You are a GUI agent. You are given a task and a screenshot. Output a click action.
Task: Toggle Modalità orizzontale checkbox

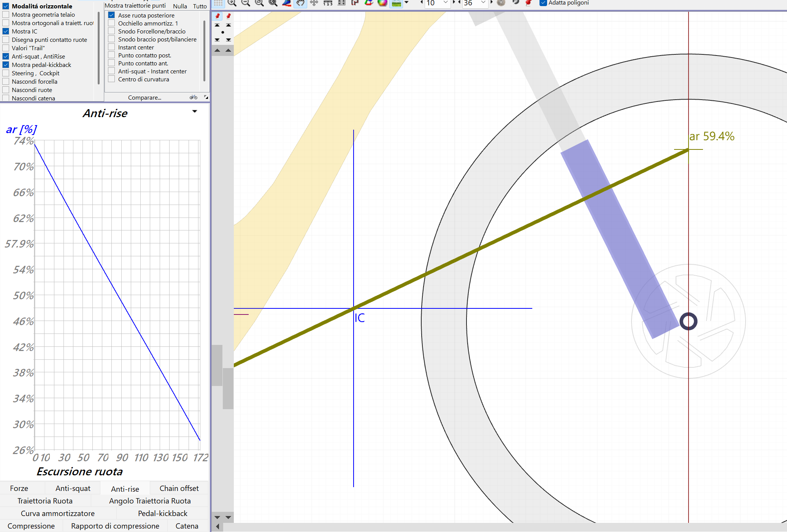(6, 6)
